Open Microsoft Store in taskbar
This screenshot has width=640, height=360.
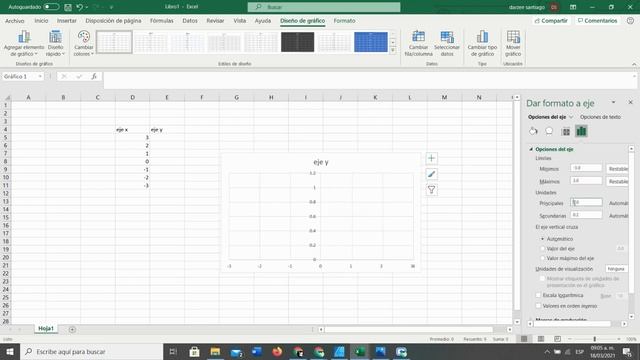194,351
